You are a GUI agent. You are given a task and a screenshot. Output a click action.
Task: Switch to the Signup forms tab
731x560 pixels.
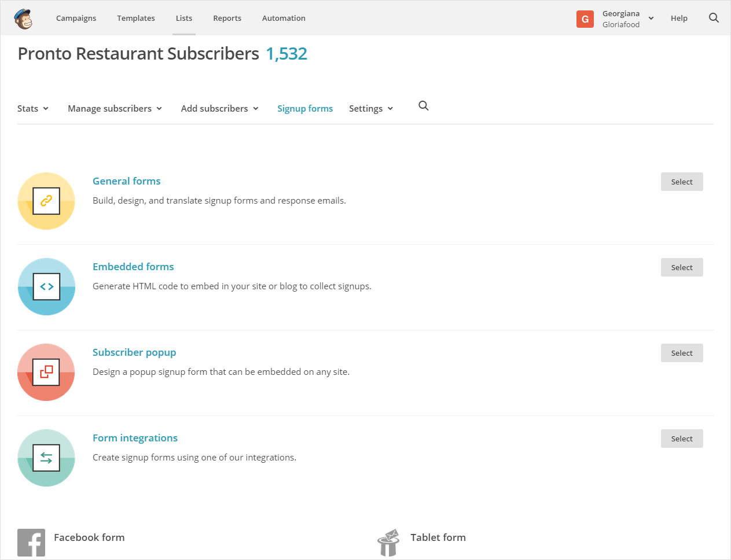click(x=305, y=108)
